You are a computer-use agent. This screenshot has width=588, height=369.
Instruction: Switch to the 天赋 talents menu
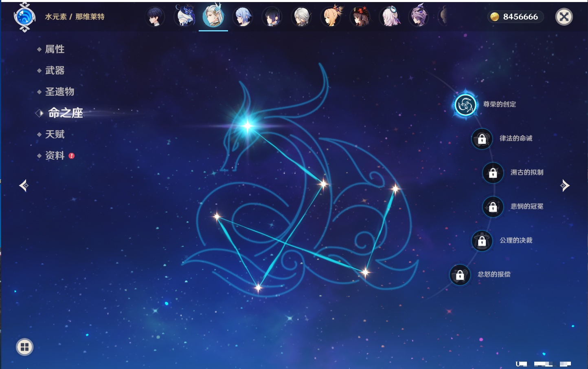[x=55, y=134]
